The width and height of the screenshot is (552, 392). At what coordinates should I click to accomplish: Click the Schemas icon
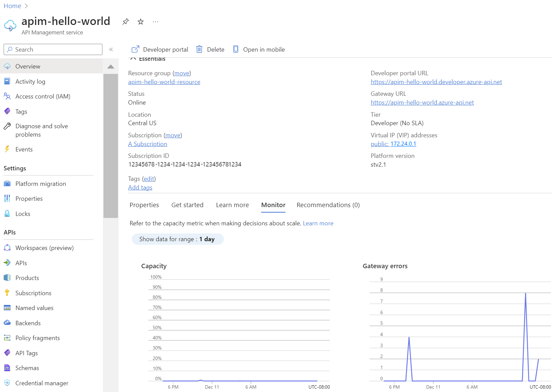tap(7, 368)
